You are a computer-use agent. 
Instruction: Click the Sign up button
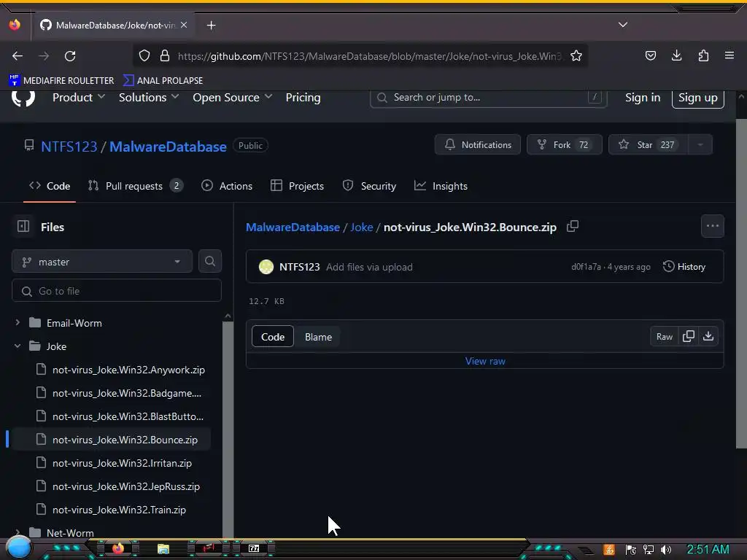[698, 98]
